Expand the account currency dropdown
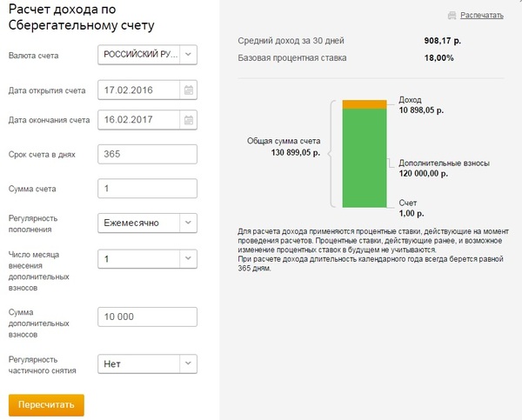The image size is (522, 420). (189, 55)
